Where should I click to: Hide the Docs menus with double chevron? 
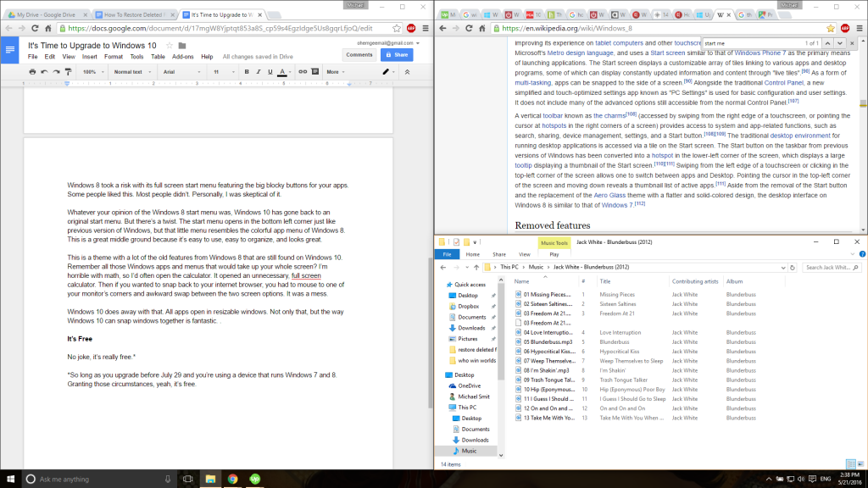(x=408, y=72)
